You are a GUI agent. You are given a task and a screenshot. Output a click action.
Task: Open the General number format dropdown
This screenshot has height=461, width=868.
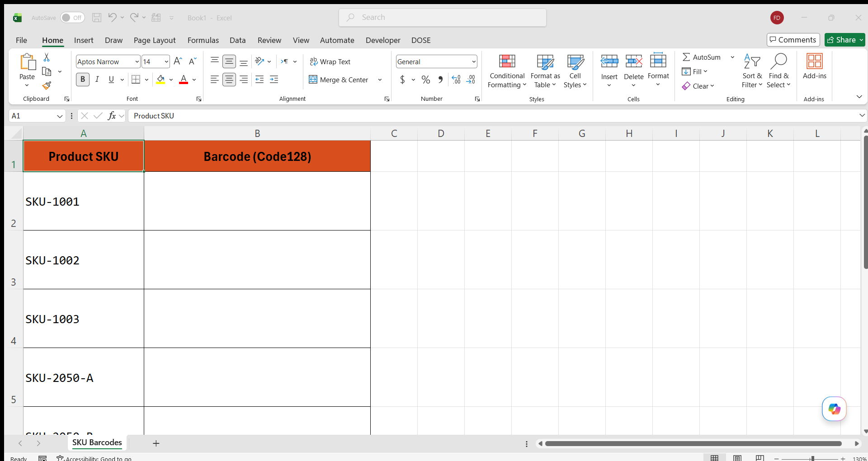[474, 61]
